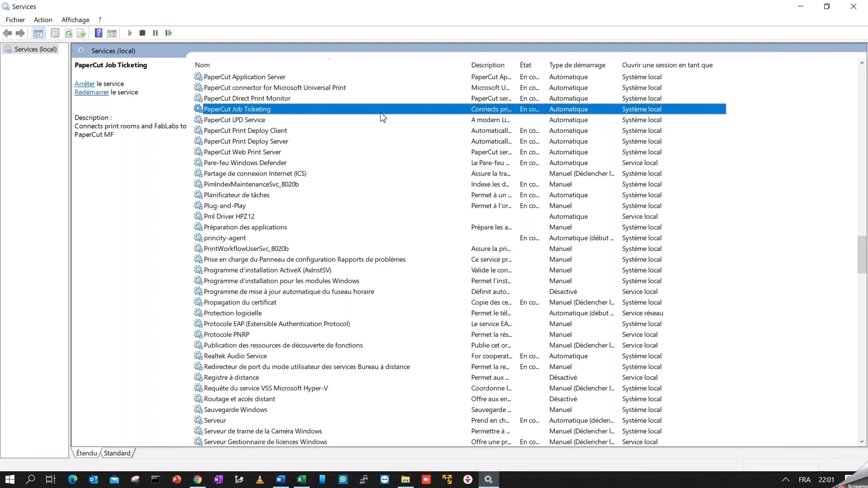This screenshot has height=488, width=868.
Task: Click the Refresh toolbar icon
Action: click(69, 33)
